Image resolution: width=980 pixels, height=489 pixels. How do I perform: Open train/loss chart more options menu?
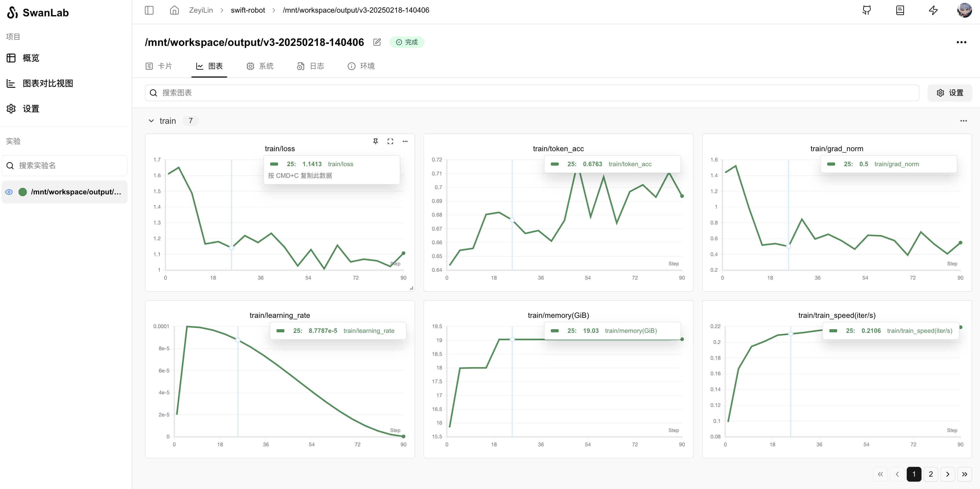(405, 141)
